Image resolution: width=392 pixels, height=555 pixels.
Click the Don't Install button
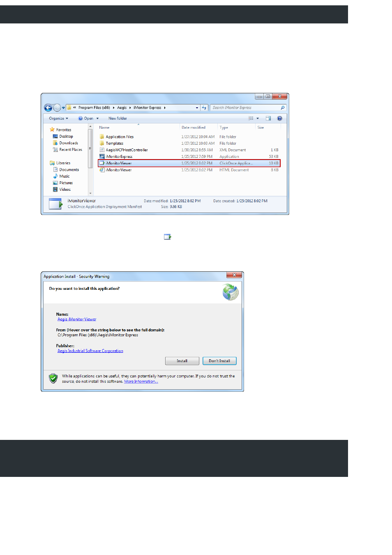219,361
